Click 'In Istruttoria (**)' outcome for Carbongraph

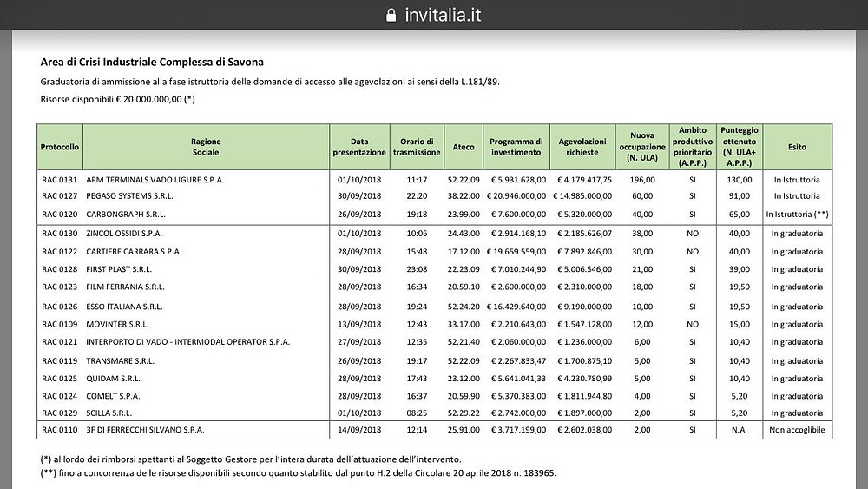click(x=797, y=215)
